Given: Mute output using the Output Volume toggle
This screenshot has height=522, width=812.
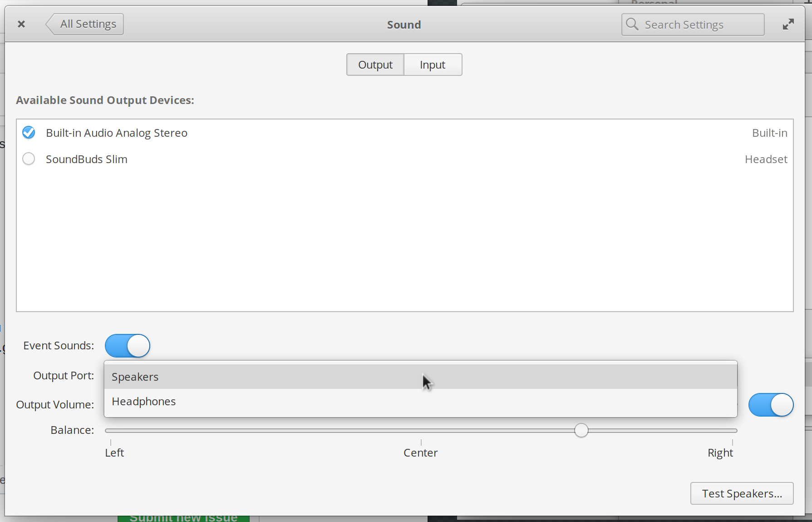Looking at the screenshot, I should tap(771, 405).
